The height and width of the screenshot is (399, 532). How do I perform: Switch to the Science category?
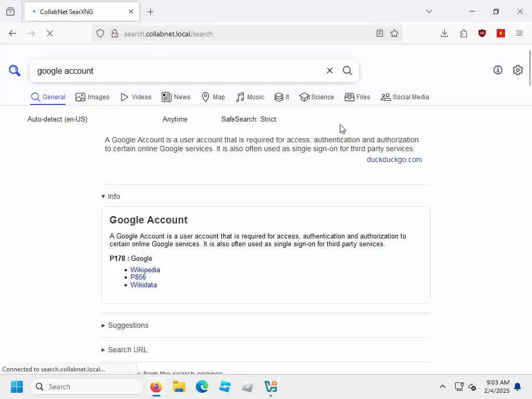pyautogui.click(x=316, y=97)
